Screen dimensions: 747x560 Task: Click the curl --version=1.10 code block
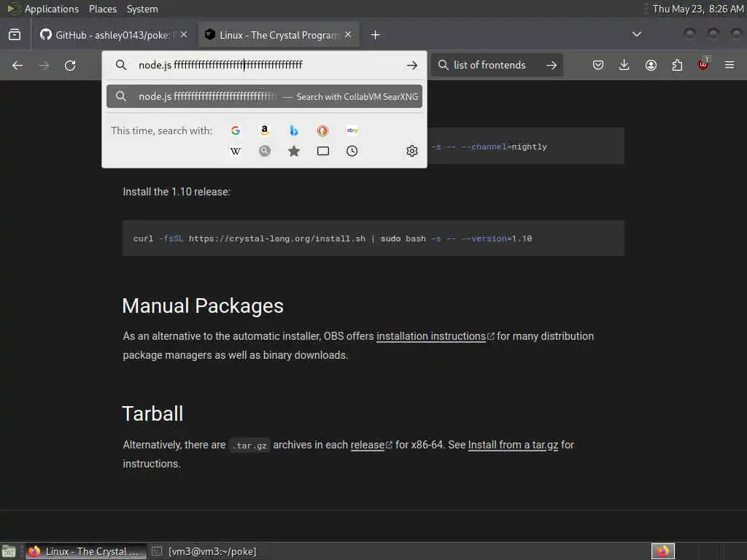[x=373, y=238]
